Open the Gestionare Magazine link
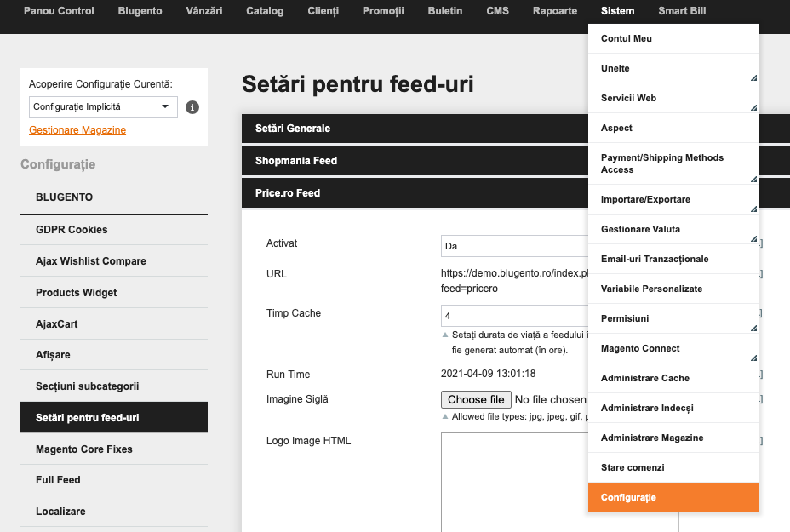 coord(77,130)
